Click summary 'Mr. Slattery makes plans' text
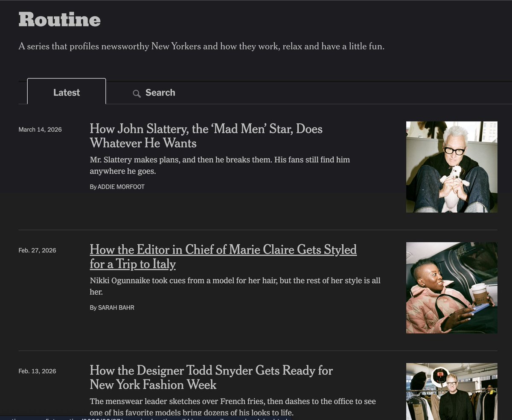Viewport: 512px width, 420px height. [220, 165]
